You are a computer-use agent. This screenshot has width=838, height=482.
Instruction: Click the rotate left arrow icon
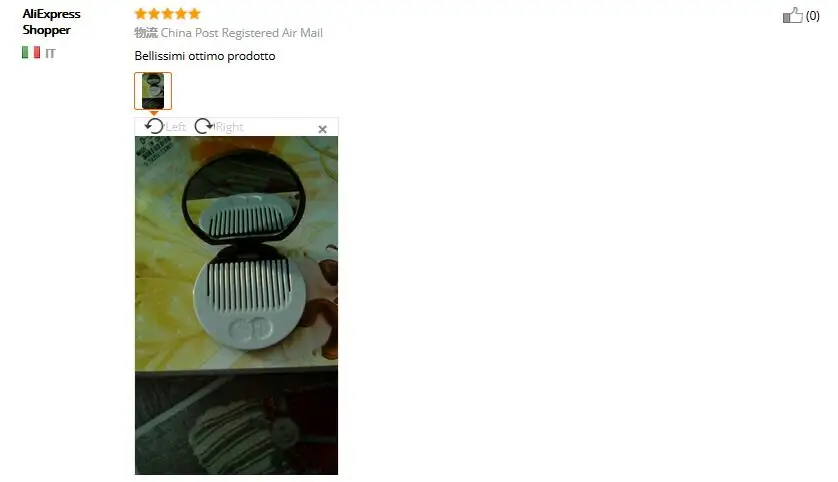[154, 126]
